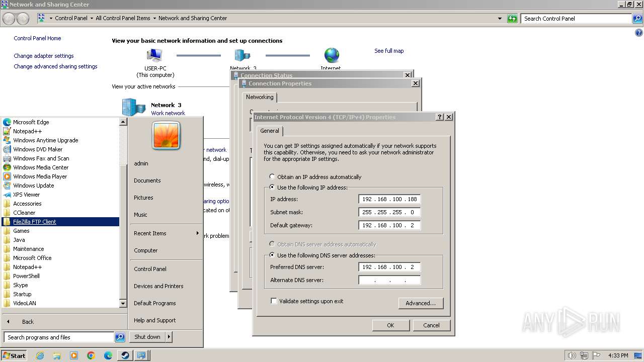
Task: Click the Search Control Panel box
Action: (577, 19)
